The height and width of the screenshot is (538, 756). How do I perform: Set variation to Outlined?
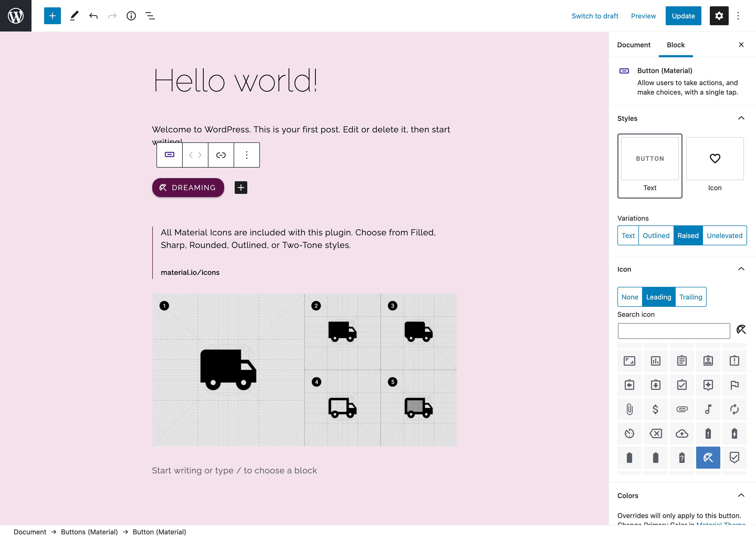tap(656, 236)
